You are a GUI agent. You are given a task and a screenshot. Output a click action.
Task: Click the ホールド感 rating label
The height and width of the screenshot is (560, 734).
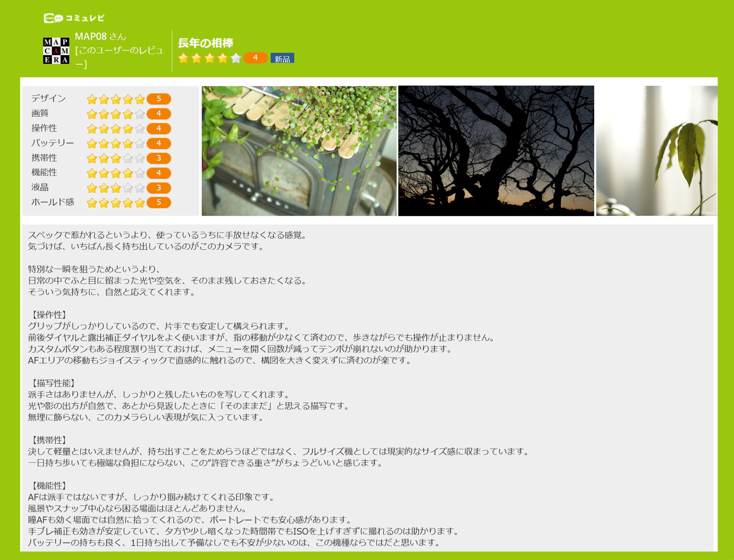click(x=52, y=202)
